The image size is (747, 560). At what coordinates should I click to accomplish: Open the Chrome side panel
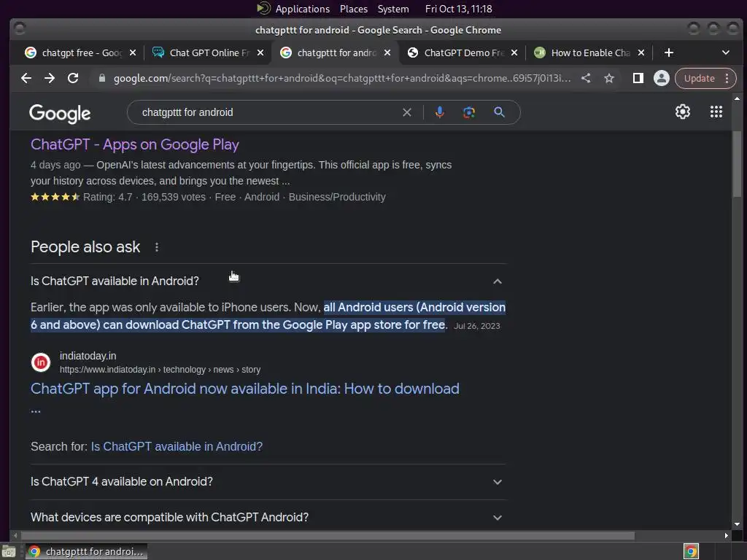point(638,78)
